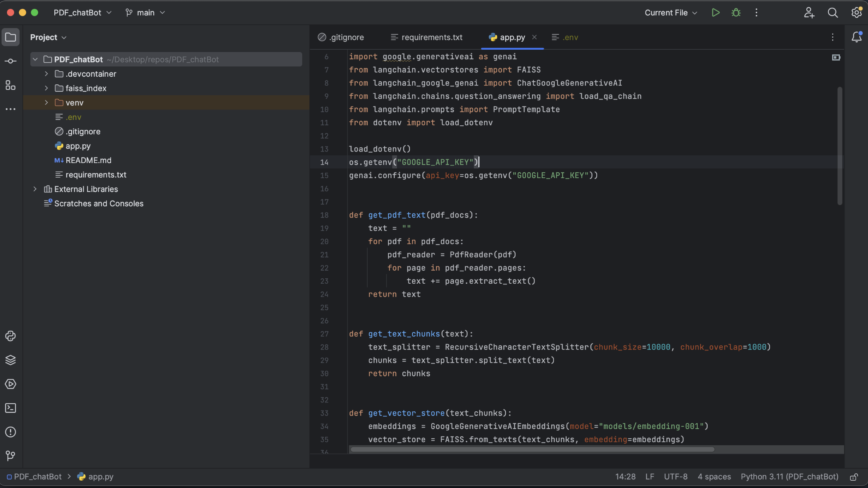868x488 pixels.
Task: Open the Project view selector dropdown
Action: pyautogui.click(x=48, y=37)
